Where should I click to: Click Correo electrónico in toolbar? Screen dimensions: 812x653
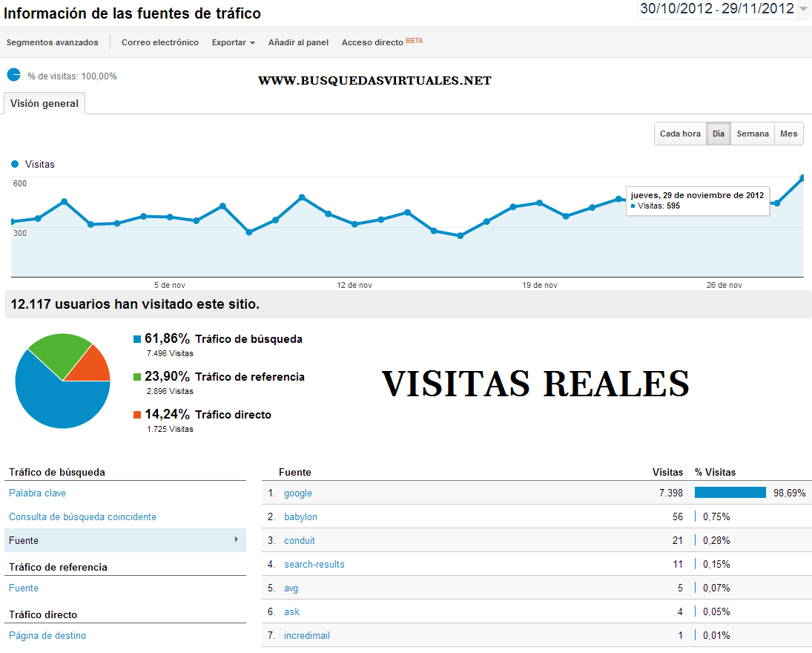tap(160, 42)
